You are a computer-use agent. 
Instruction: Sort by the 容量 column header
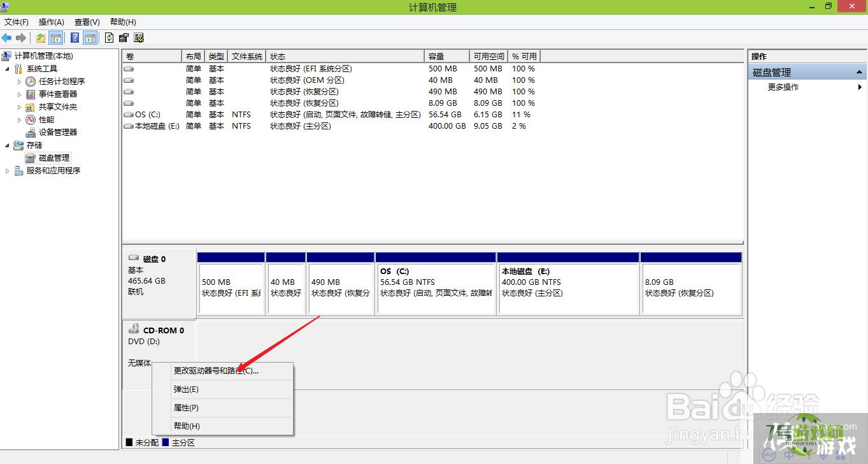coord(447,56)
